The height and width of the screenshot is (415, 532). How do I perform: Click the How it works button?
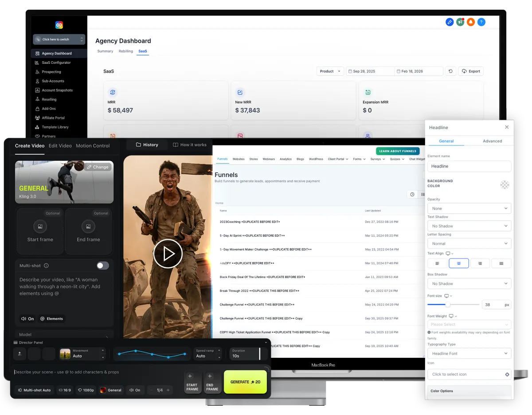tap(190, 145)
